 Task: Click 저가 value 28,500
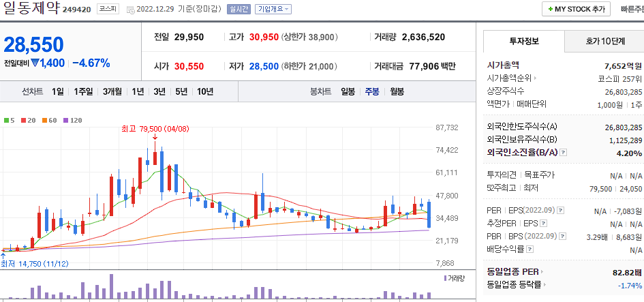(x=264, y=66)
